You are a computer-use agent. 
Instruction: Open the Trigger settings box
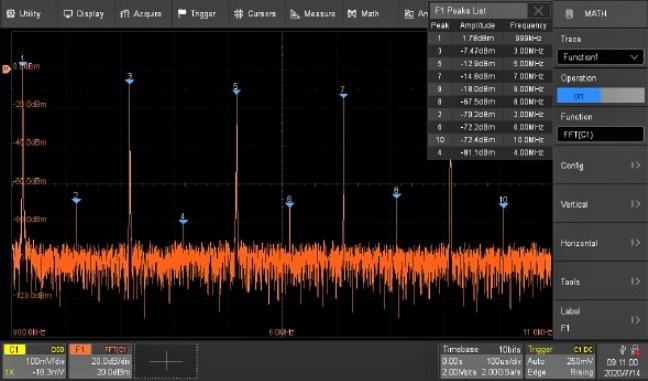pos(560,361)
